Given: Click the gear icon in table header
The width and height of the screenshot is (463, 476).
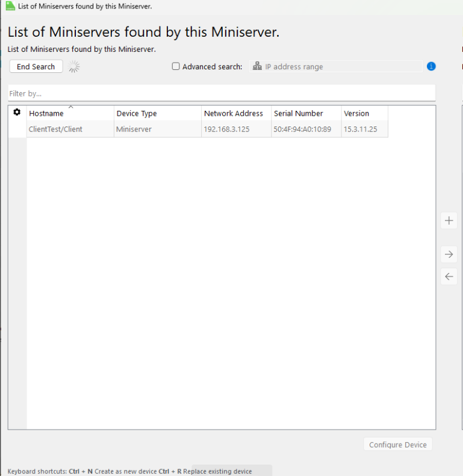Looking at the screenshot, I should click(17, 113).
